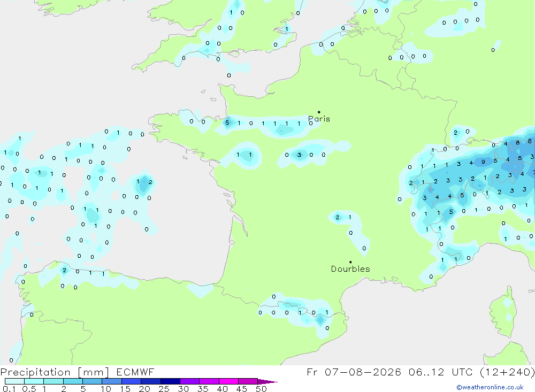The width and height of the screenshot is (535, 392).
Task: Open the weatheronline.co.uk copyright link
Action: pyautogui.click(x=490, y=387)
